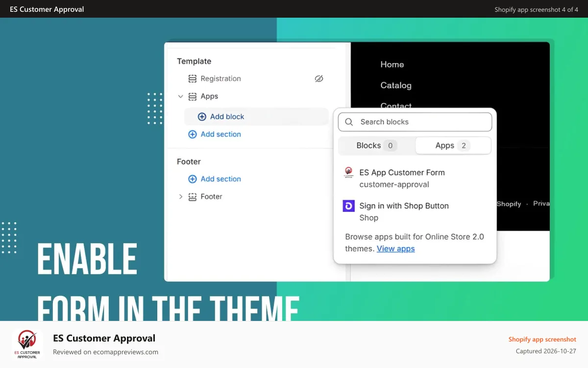The height and width of the screenshot is (368, 588).
Task: Click the Search blocks field
Action: [x=415, y=122]
